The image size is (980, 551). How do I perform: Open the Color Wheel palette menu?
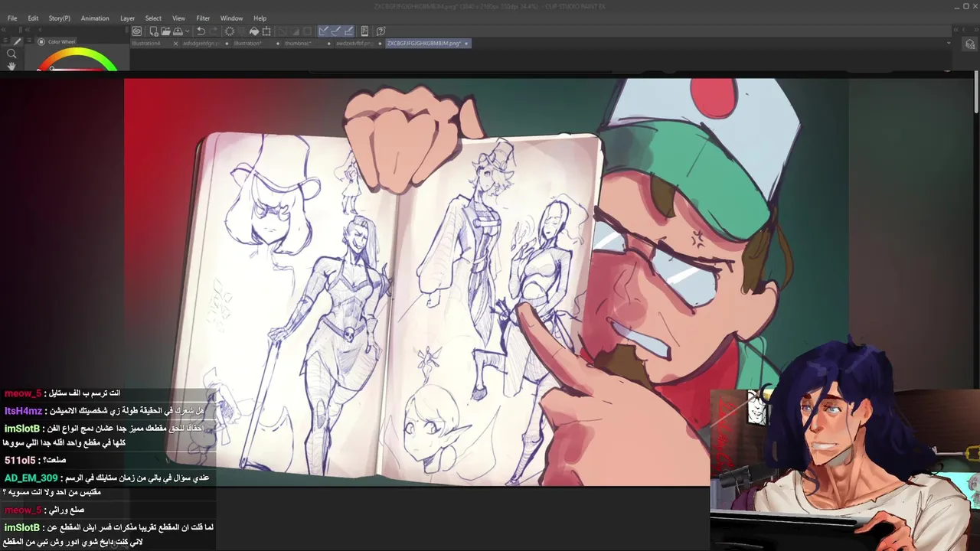pyautogui.click(x=29, y=41)
